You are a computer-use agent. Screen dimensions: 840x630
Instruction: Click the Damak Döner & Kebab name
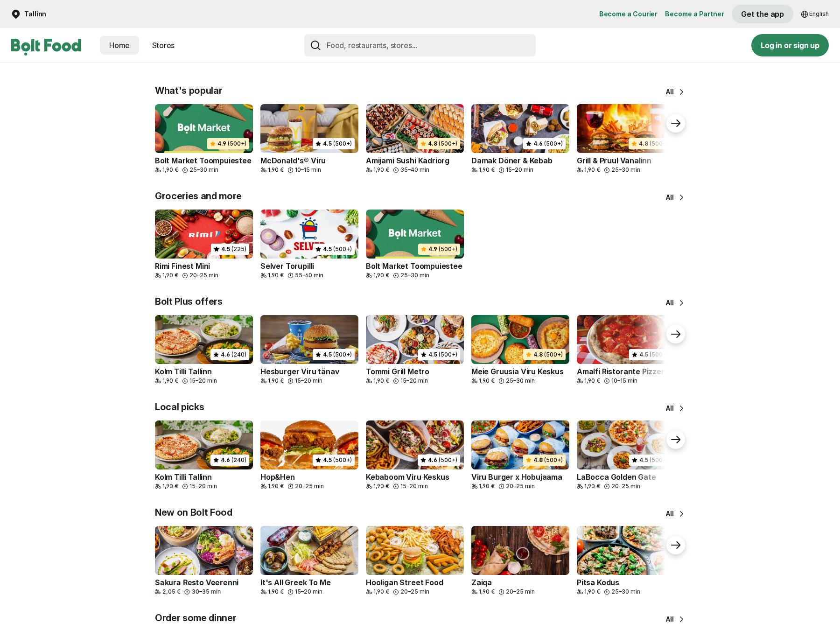point(512,161)
